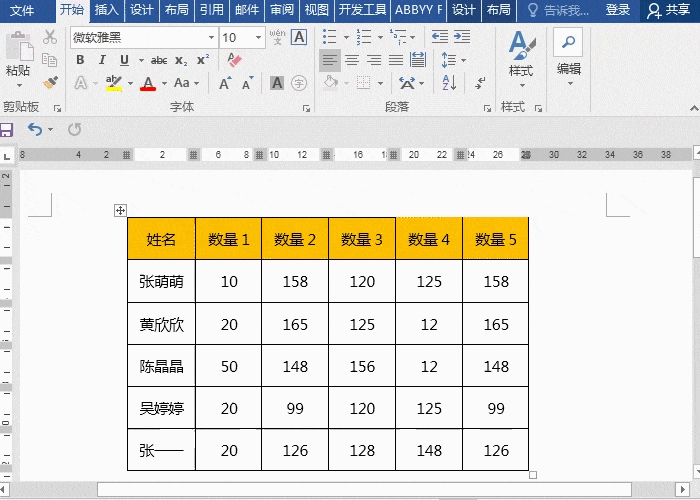The width and height of the screenshot is (700, 500).
Task: Switch to the 插入 tab
Action: tap(106, 10)
